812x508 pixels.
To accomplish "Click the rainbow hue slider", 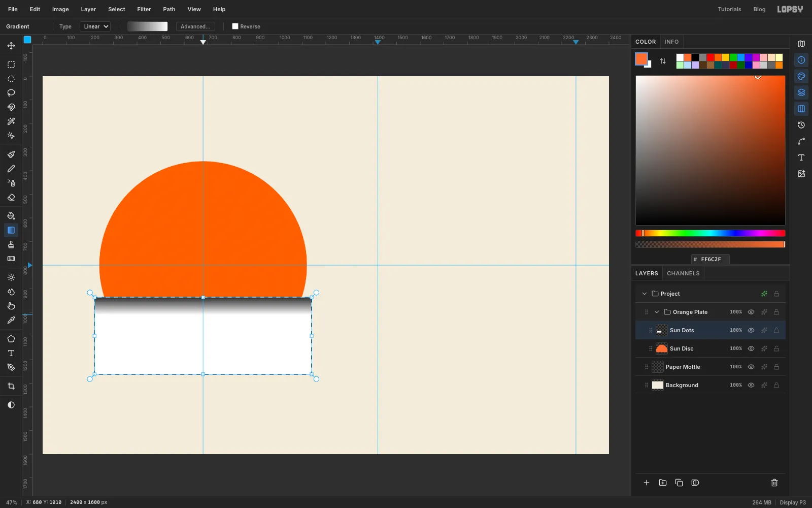I will (710, 233).
